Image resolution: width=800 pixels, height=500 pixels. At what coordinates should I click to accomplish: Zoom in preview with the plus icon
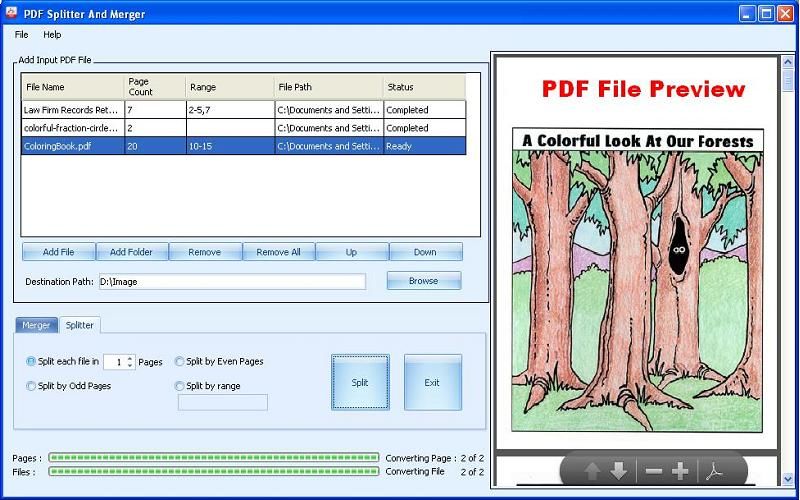(680, 471)
